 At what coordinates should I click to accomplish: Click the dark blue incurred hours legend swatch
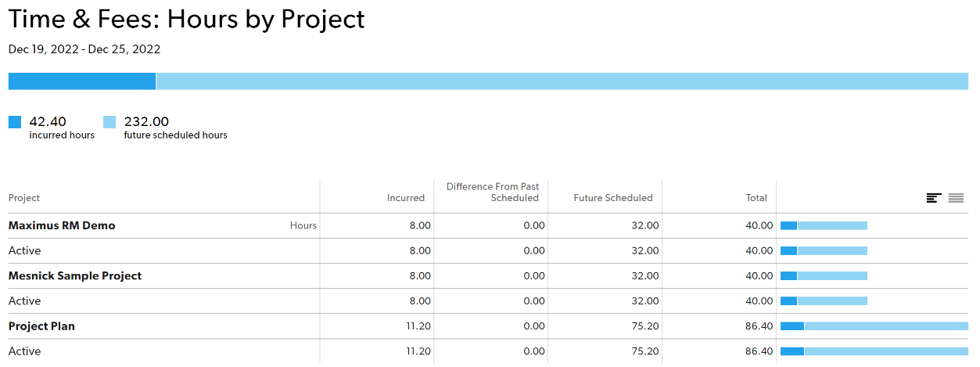15,122
